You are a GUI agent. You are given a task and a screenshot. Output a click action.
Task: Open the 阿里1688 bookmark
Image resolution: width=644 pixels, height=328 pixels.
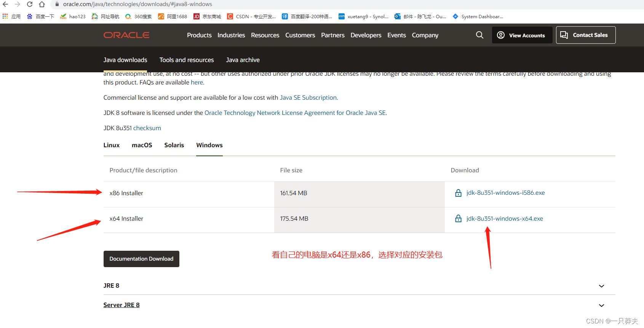click(173, 16)
